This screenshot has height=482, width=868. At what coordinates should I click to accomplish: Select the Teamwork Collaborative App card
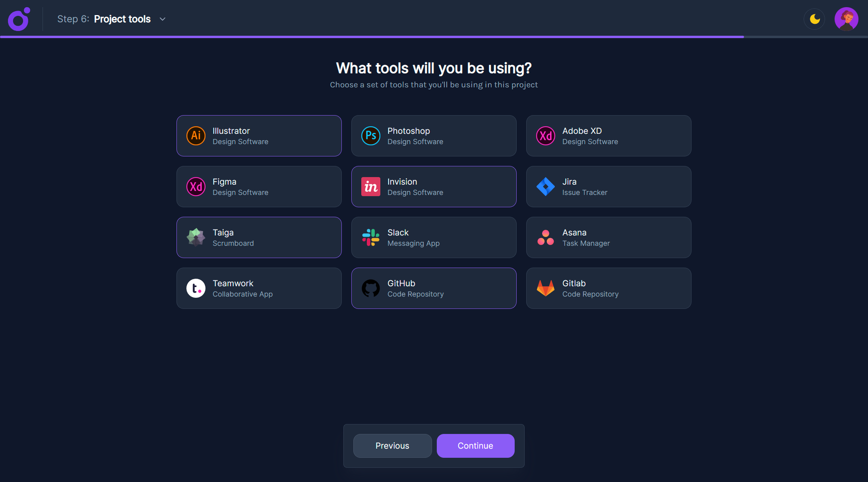point(259,288)
